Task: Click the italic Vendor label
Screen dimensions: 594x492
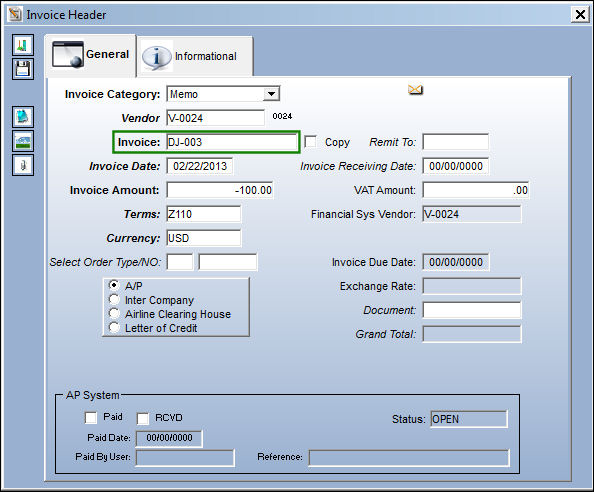Action: click(x=140, y=118)
